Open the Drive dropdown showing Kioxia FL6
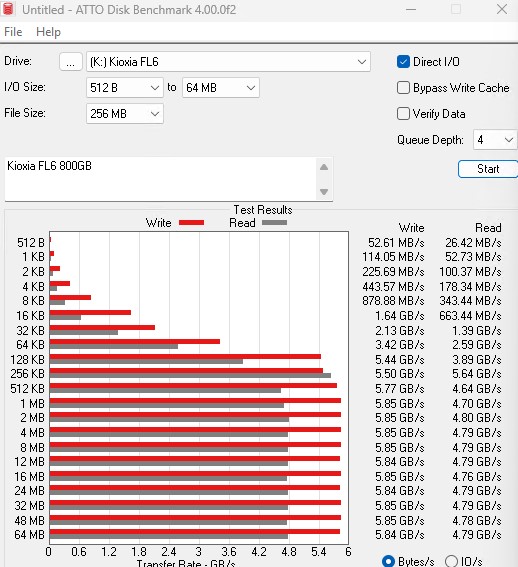The height and width of the screenshot is (567, 518). [228, 62]
